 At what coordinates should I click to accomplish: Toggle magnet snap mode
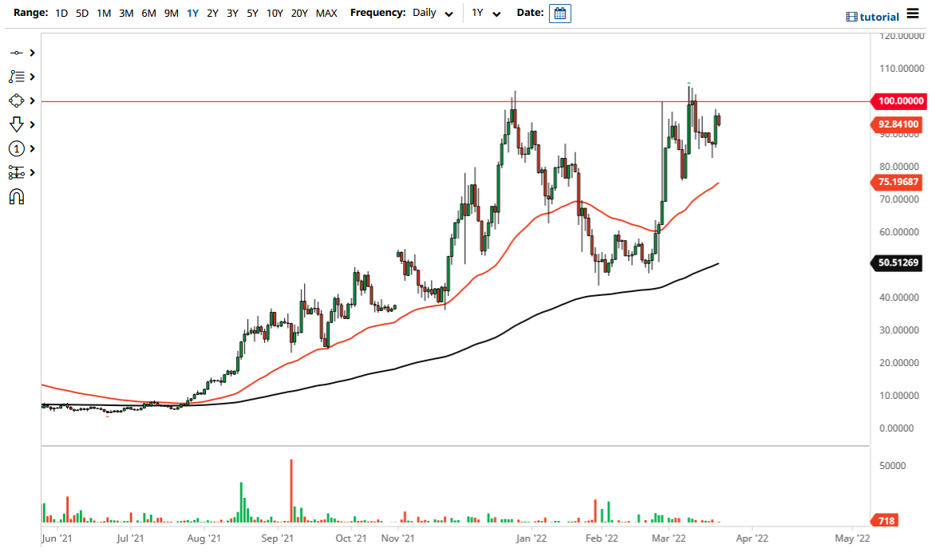coord(18,196)
